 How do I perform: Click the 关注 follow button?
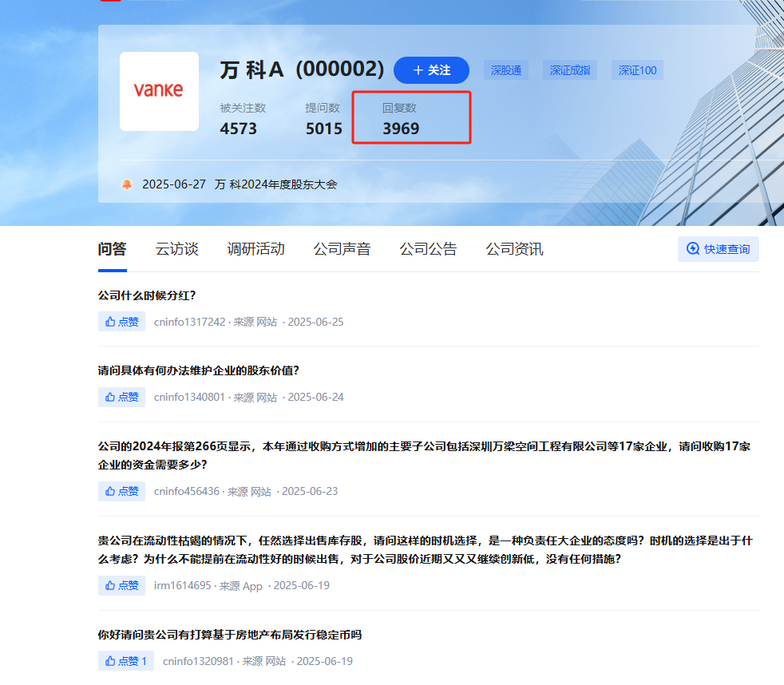pos(431,70)
